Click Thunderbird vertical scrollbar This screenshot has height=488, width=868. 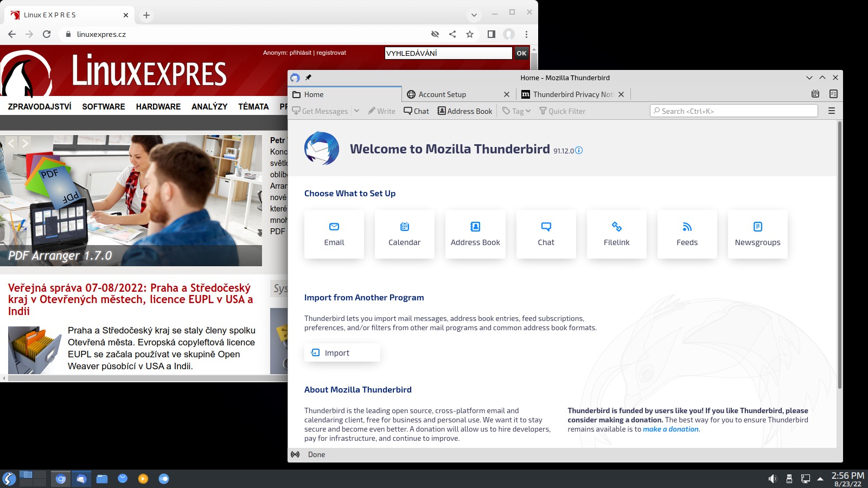point(840,255)
